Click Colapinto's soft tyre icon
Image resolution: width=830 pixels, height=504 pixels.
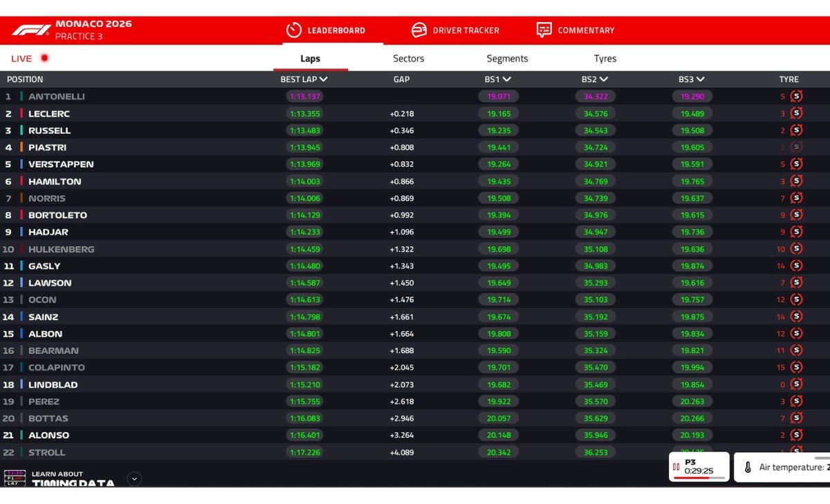click(x=796, y=368)
